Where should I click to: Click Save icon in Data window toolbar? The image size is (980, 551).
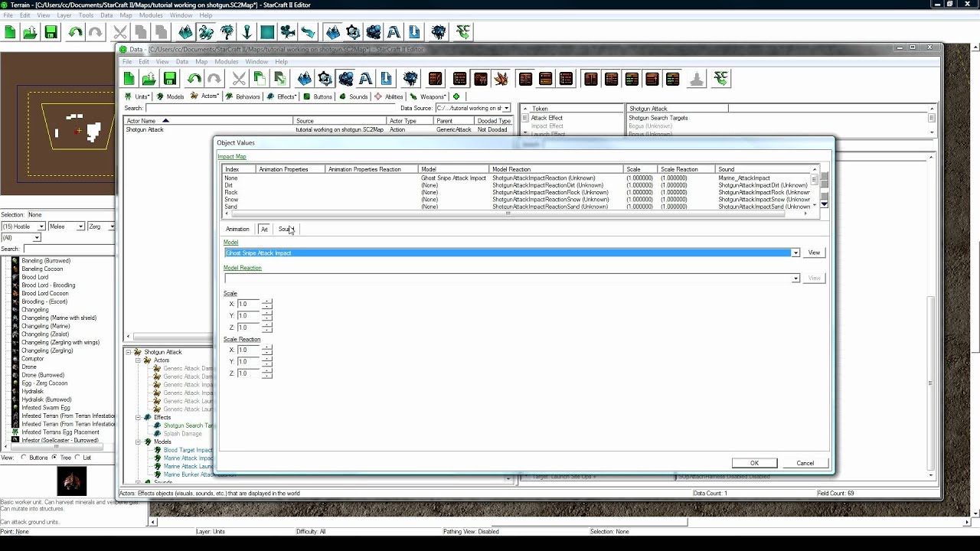pos(170,78)
